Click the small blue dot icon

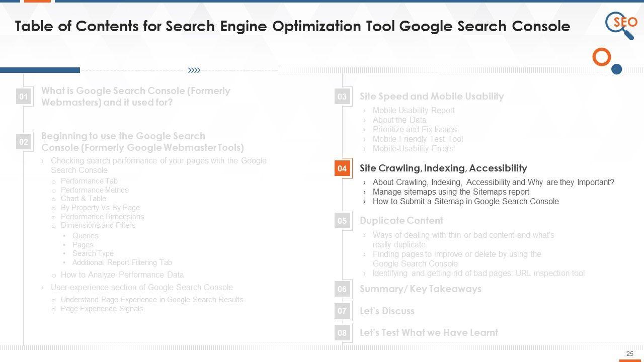[x=616, y=69]
